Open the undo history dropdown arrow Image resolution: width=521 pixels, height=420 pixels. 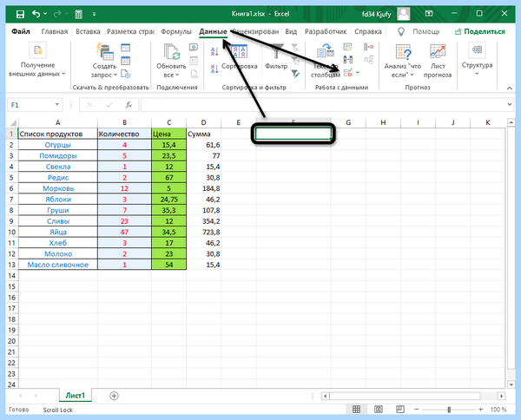tap(45, 14)
